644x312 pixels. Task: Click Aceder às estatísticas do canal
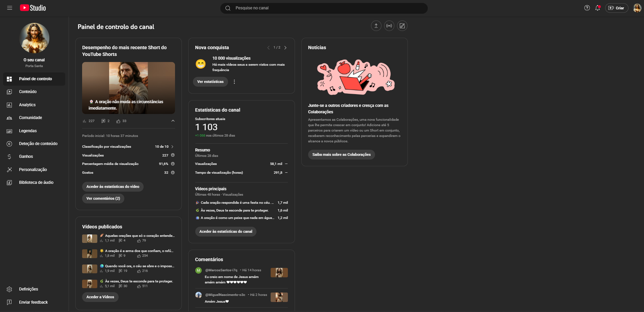point(226,232)
